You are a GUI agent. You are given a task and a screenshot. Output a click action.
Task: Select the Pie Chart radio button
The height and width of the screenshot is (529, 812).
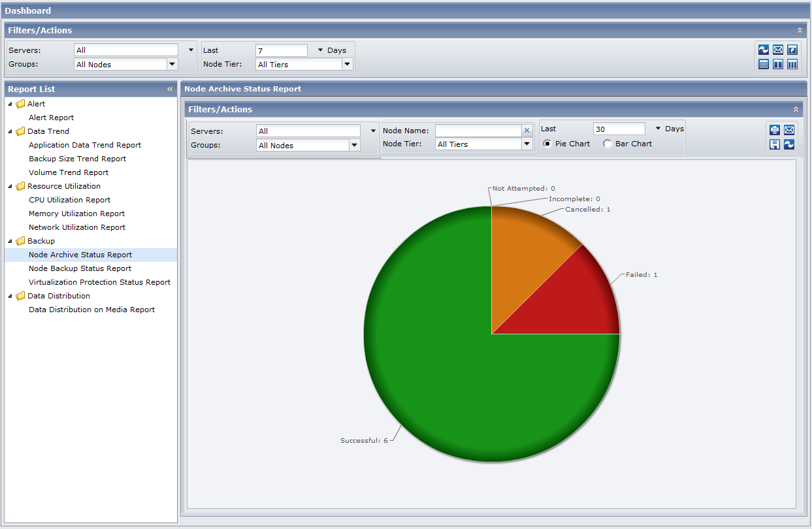coord(547,144)
